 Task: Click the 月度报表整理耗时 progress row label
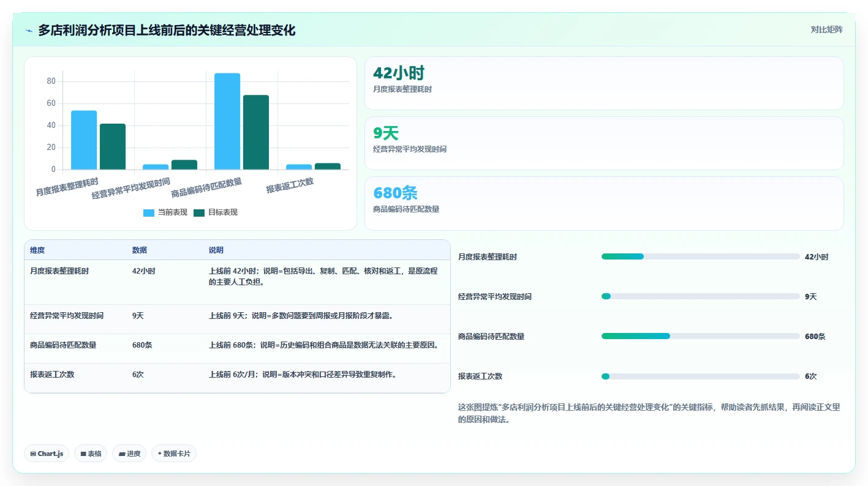(x=488, y=257)
